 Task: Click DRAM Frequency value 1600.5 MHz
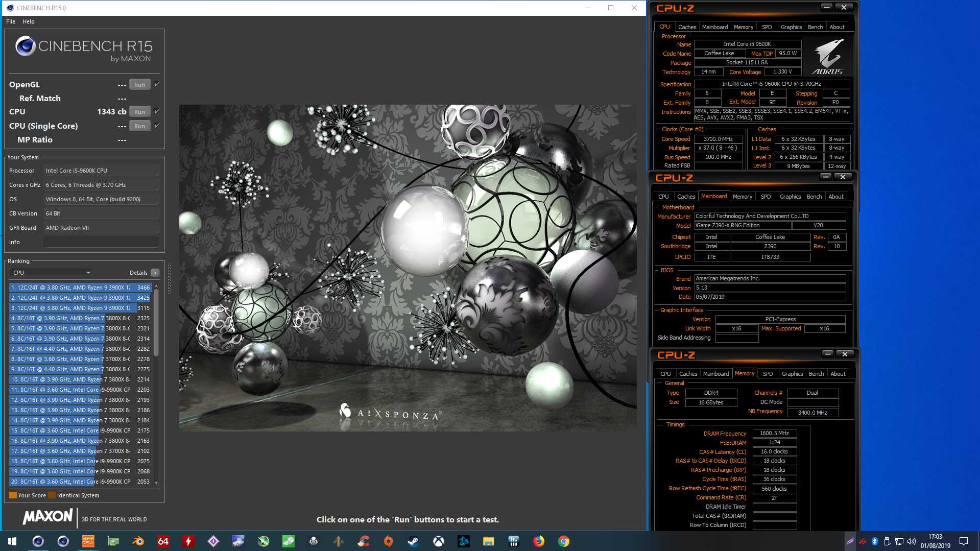(774, 433)
